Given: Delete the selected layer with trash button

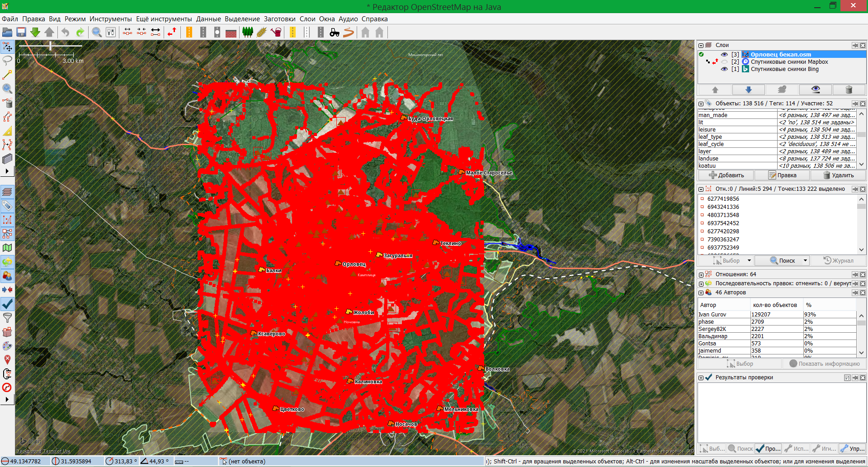Looking at the screenshot, I should pos(849,90).
